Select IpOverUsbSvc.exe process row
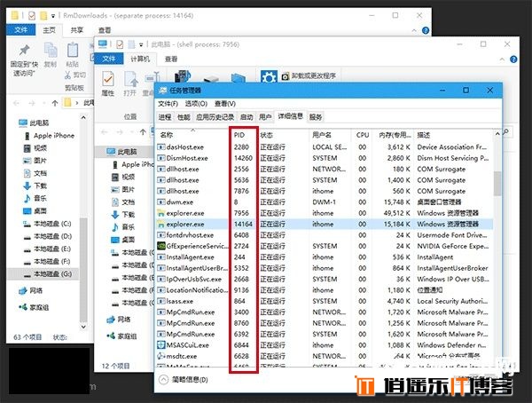532x403 pixels. click(325, 279)
